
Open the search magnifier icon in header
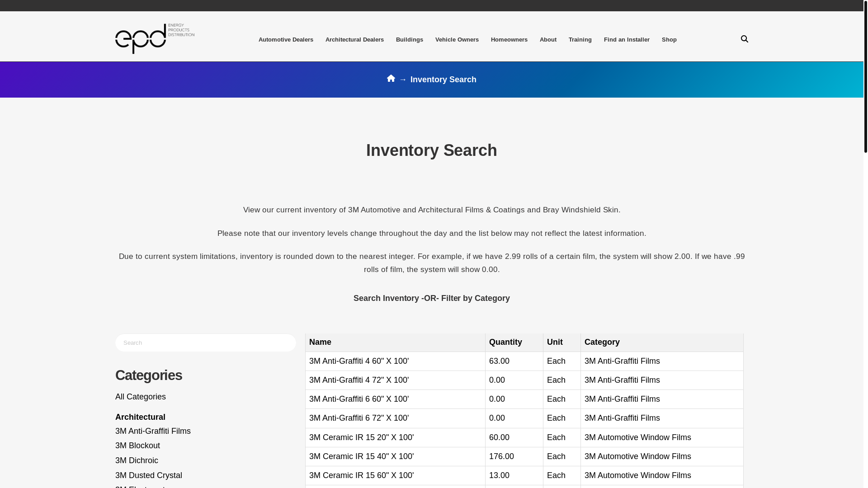pos(744,39)
